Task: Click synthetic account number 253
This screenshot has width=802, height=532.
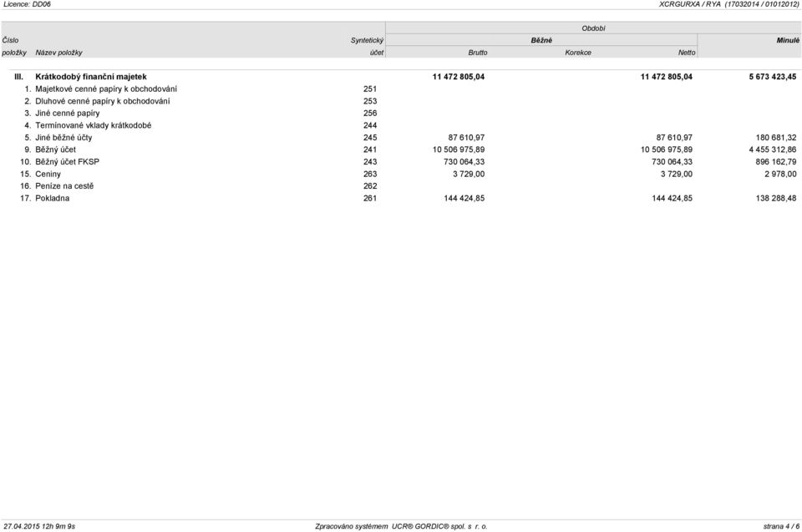Action: click(x=370, y=101)
